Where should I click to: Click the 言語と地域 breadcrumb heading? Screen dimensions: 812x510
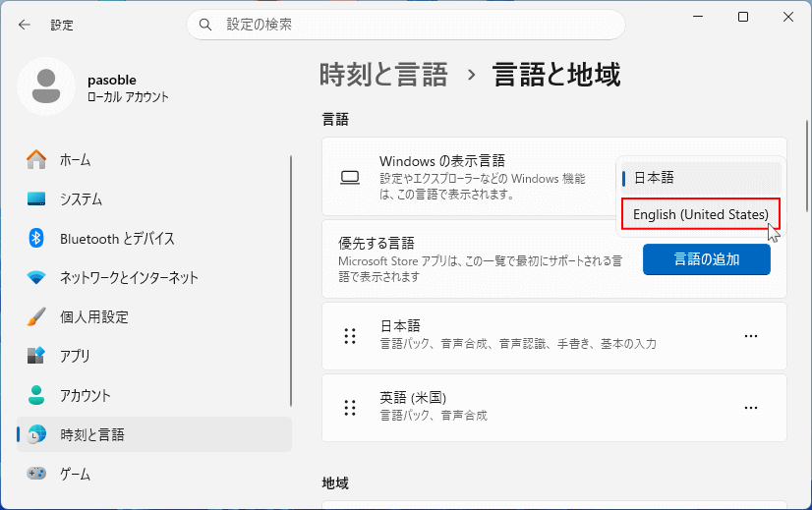(556, 75)
